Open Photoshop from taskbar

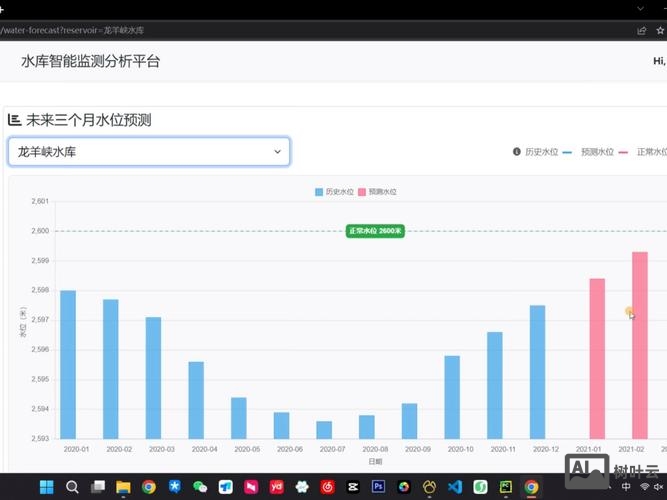pyautogui.click(x=379, y=486)
